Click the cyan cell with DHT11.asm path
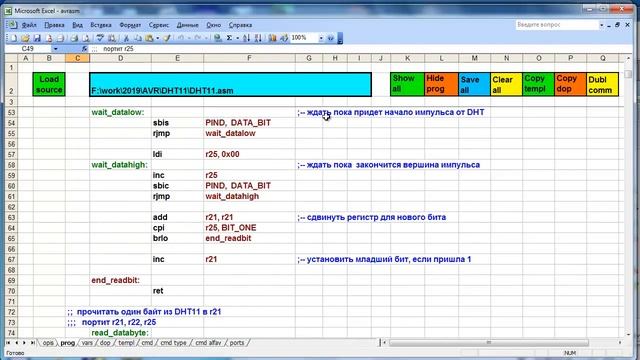 [x=231, y=84]
